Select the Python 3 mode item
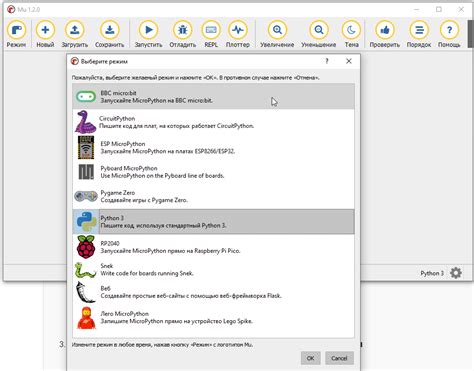 [213, 222]
